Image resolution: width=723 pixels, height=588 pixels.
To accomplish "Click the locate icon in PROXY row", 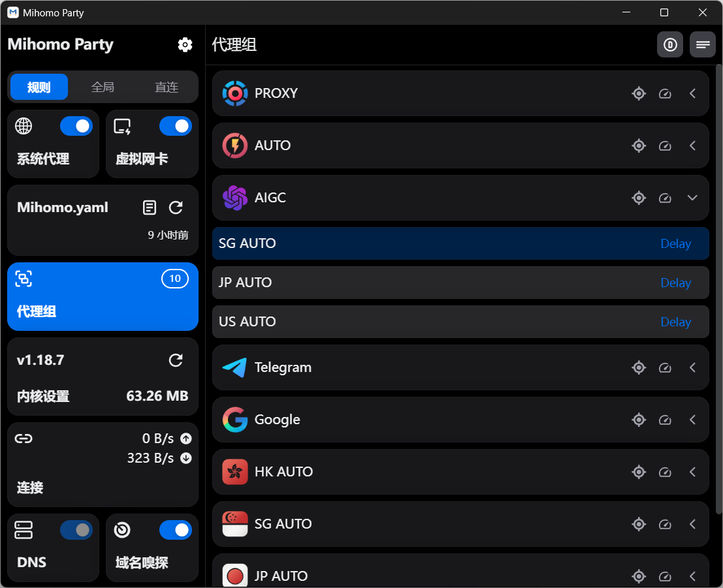I will tap(639, 93).
